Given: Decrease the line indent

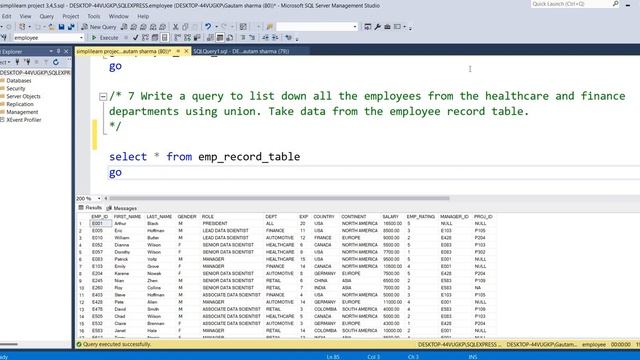Looking at the screenshot, I should click(x=265, y=38).
